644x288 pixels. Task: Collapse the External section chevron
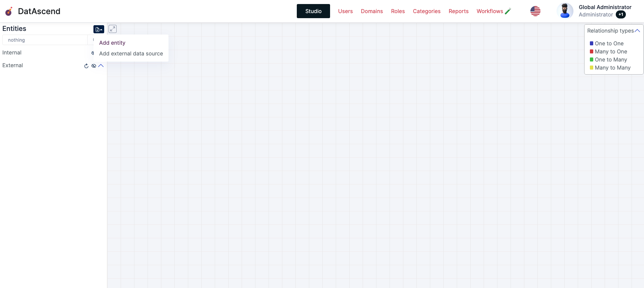[101, 66]
